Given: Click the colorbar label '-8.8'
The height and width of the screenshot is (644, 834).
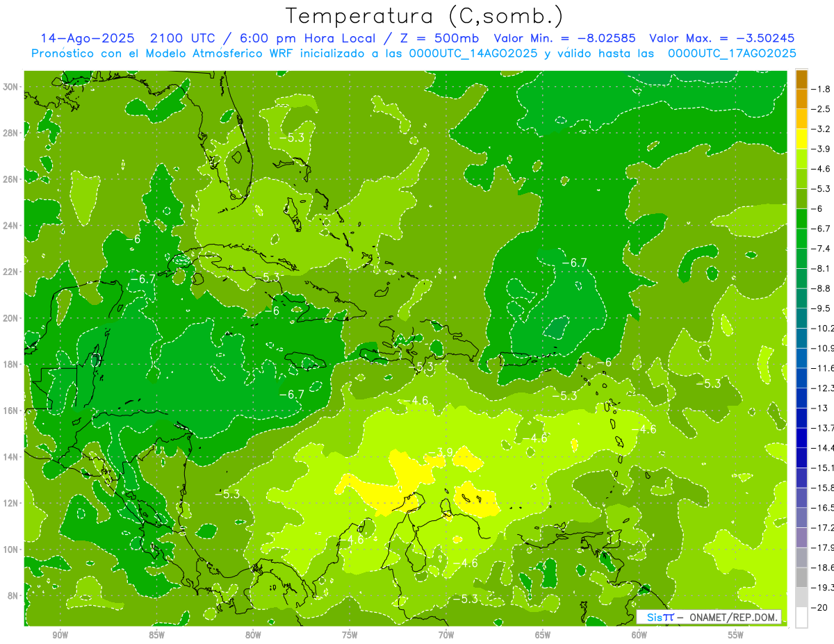Looking at the screenshot, I should 821,288.
